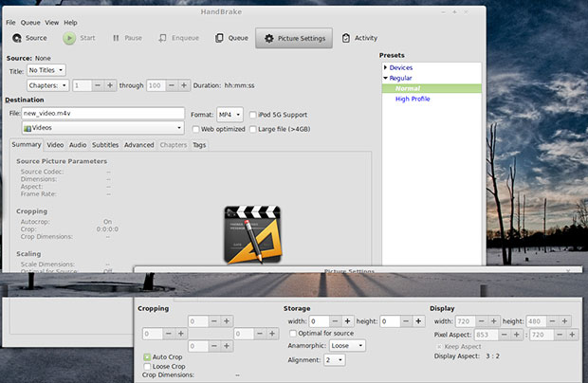Screen dimensions: 588x383
Task: Switch to the Subtitles tab
Action: coord(105,145)
